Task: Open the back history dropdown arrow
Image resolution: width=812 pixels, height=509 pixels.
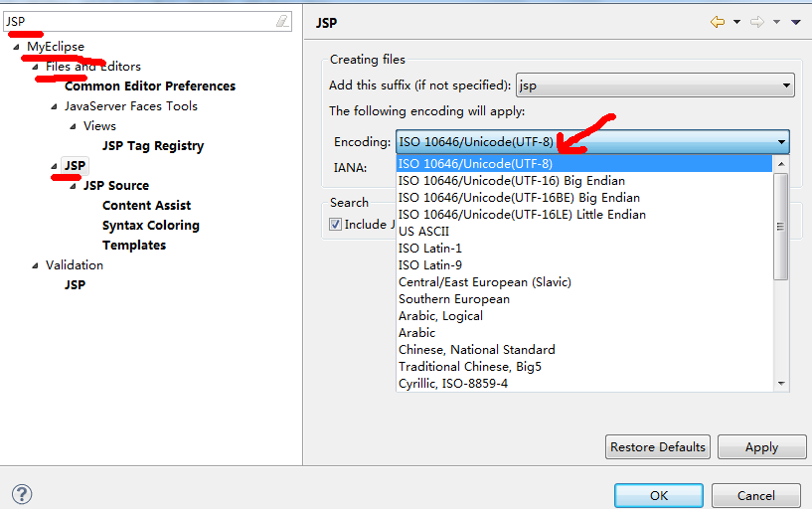Action: tap(736, 22)
